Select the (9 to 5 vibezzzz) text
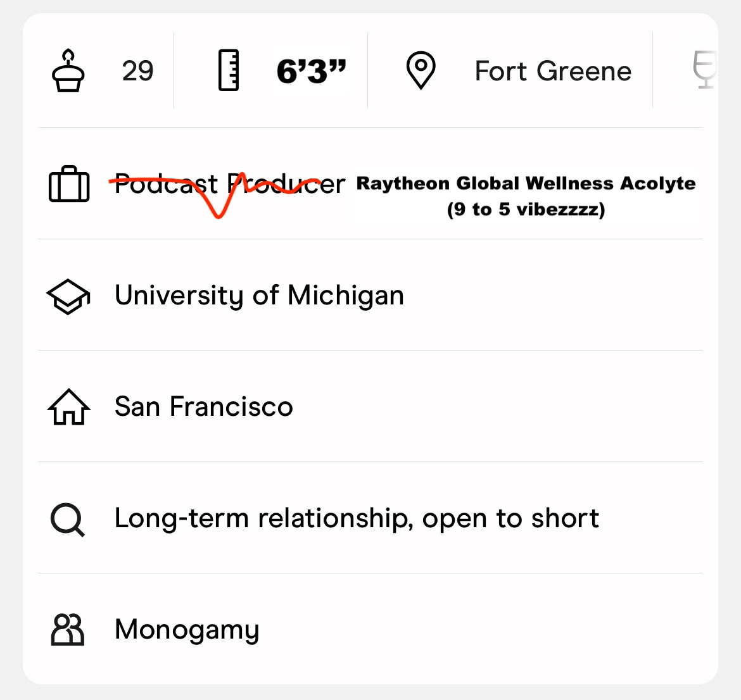The width and height of the screenshot is (741, 700). (526, 209)
